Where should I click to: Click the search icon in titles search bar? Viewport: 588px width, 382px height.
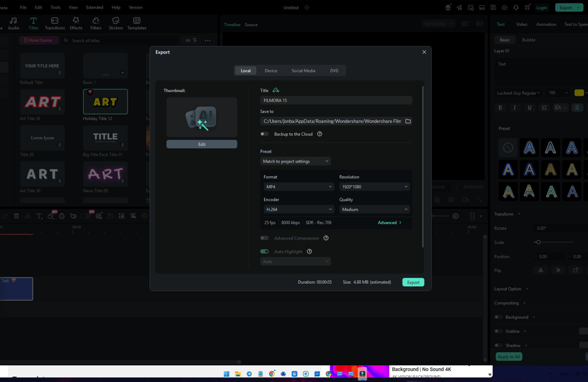tap(66, 41)
